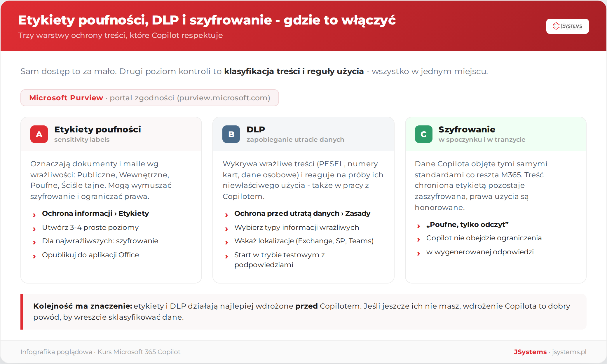
Task: Click the 'sensitivity labels' subtitle
Action: 82,139
